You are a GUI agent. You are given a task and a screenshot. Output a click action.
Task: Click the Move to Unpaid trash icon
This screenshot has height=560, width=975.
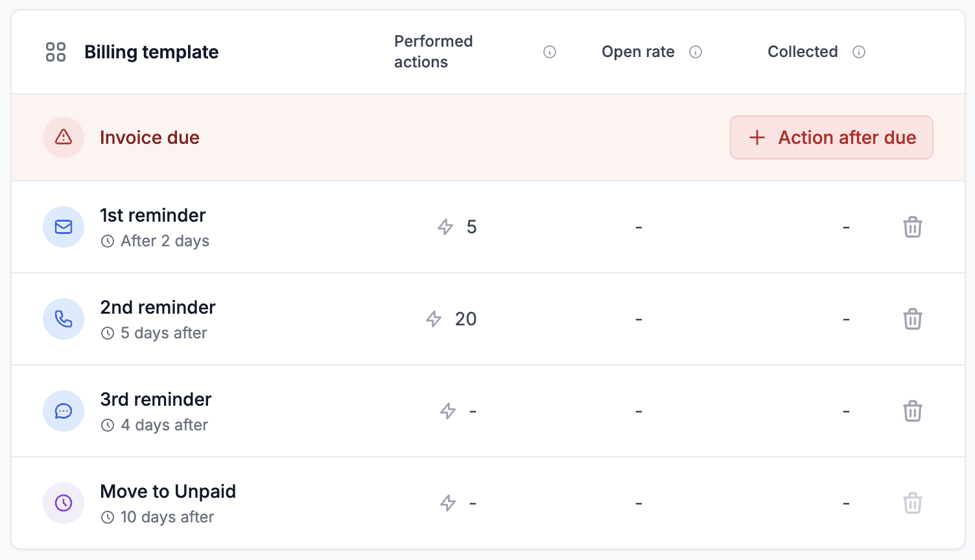[913, 503]
